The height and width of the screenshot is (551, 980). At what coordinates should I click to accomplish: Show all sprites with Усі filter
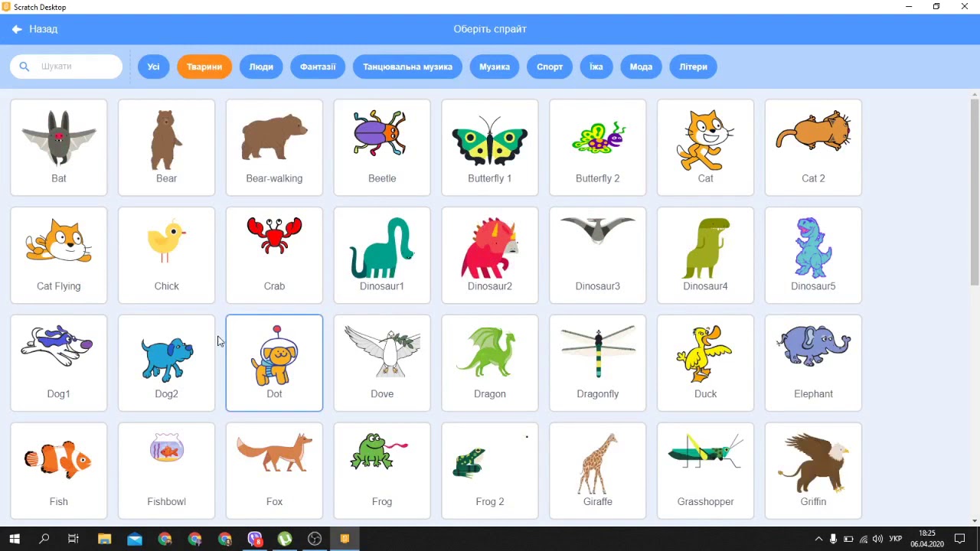tap(153, 67)
